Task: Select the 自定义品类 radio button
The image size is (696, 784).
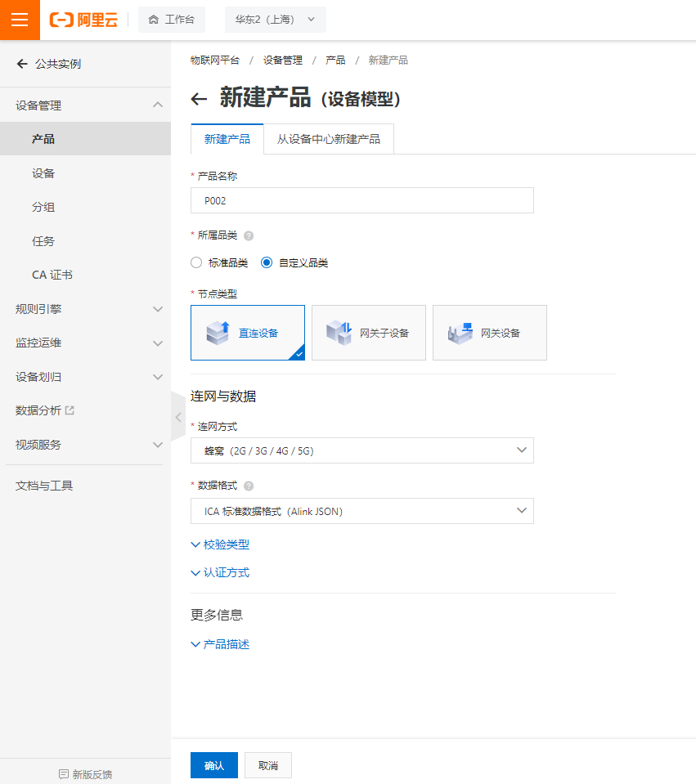Action: pyautogui.click(x=267, y=263)
